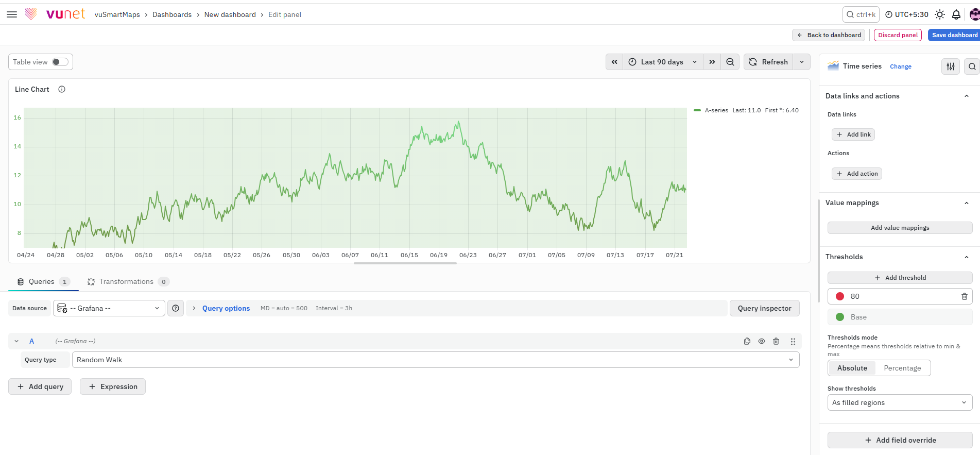
Task: Open Dashboards breadcrumb link
Action: coord(172,14)
